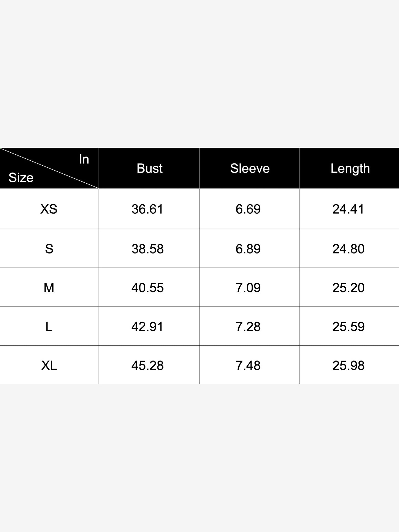The height and width of the screenshot is (532, 399).
Task: Click the XL bust value 45.28
Action: pyautogui.click(x=147, y=366)
